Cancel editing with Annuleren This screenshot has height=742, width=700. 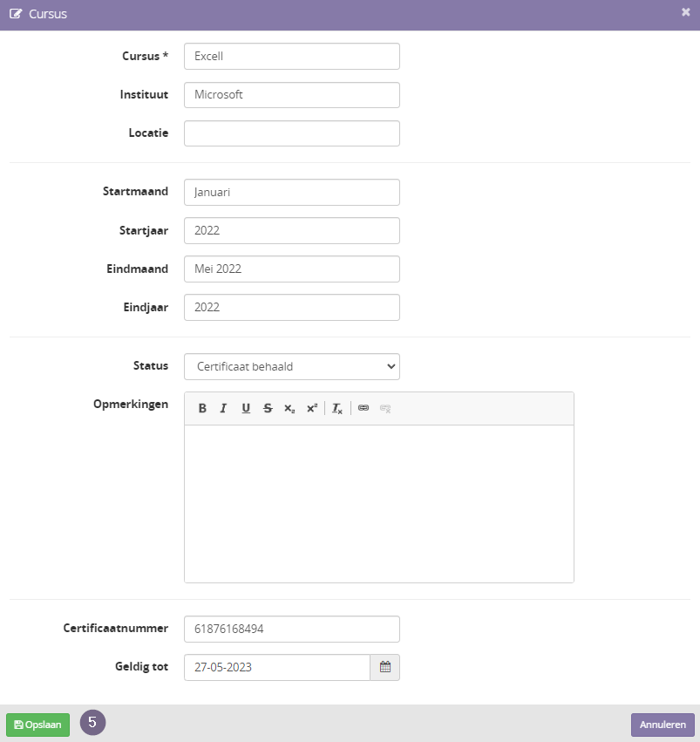(663, 725)
